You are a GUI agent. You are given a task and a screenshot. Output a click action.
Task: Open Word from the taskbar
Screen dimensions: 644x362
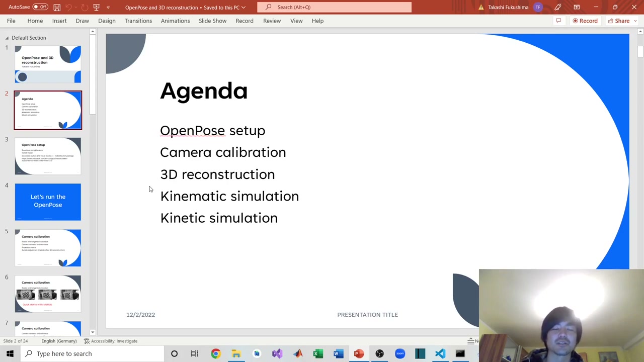point(338,353)
